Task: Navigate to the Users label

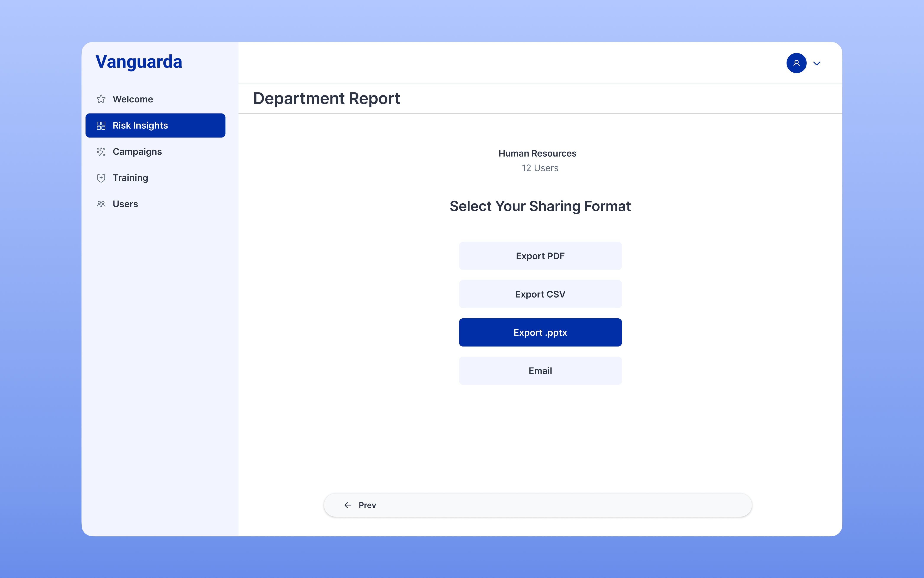Action: click(x=125, y=204)
